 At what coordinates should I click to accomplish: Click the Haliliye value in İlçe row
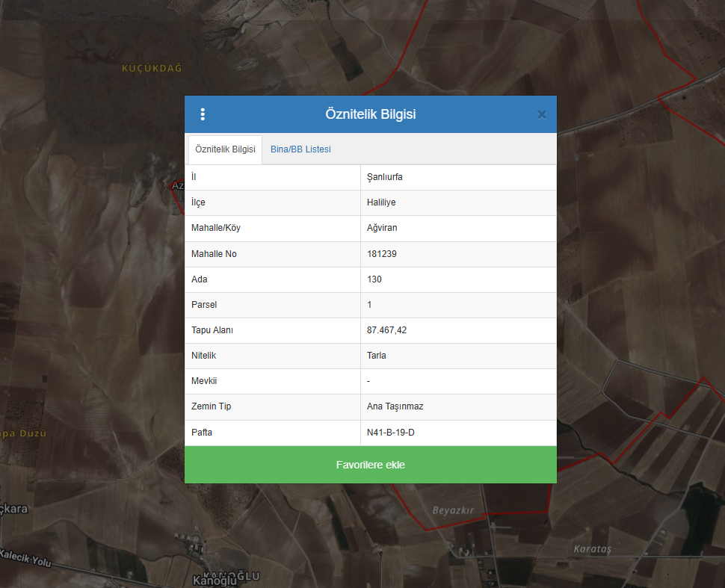(381, 202)
